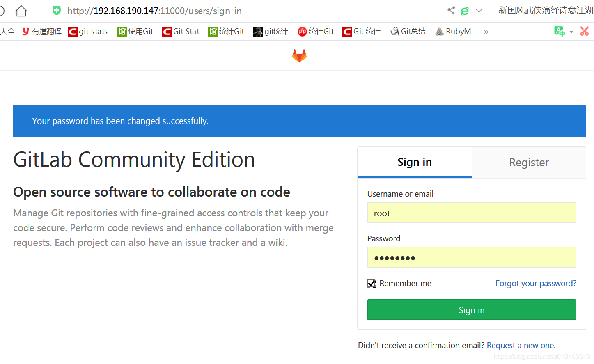
Task: Click the green shield security icon
Action: (x=57, y=11)
